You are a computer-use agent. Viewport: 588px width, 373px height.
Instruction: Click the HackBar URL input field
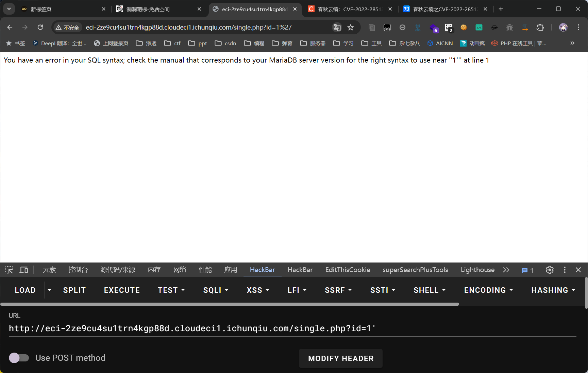pos(292,328)
